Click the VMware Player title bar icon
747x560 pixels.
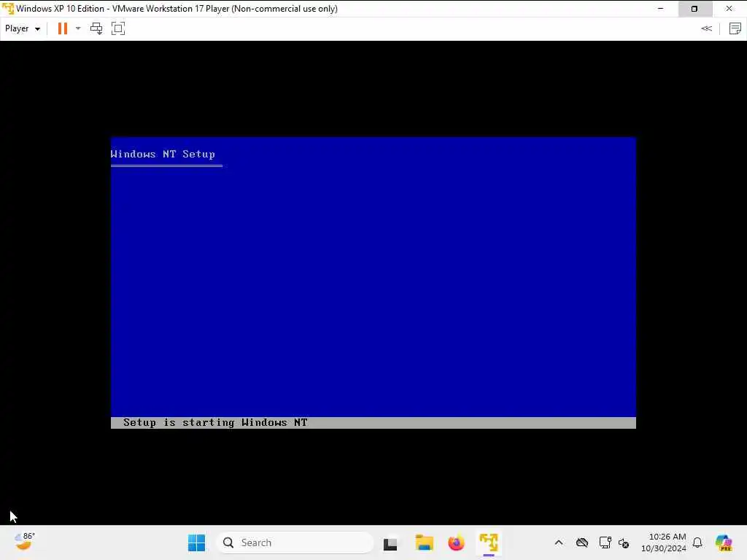7,9
